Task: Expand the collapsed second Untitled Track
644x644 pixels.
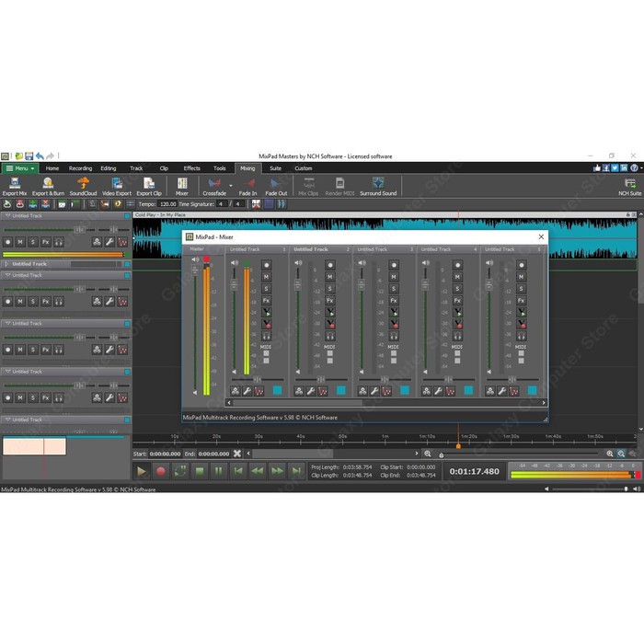Action: tap(7, 264)
